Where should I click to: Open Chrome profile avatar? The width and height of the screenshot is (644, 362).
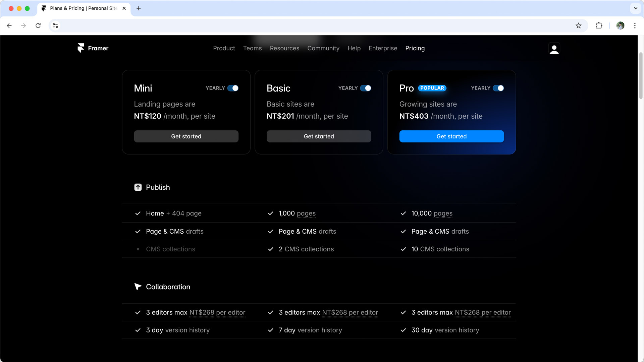click(x=620, y=25)
